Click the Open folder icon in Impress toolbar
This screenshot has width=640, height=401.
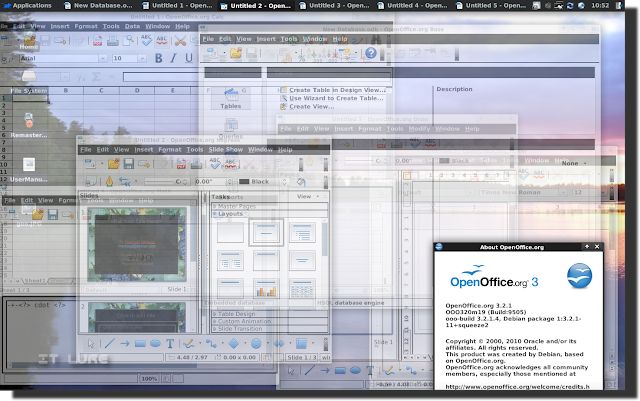(x=113, y=164)
